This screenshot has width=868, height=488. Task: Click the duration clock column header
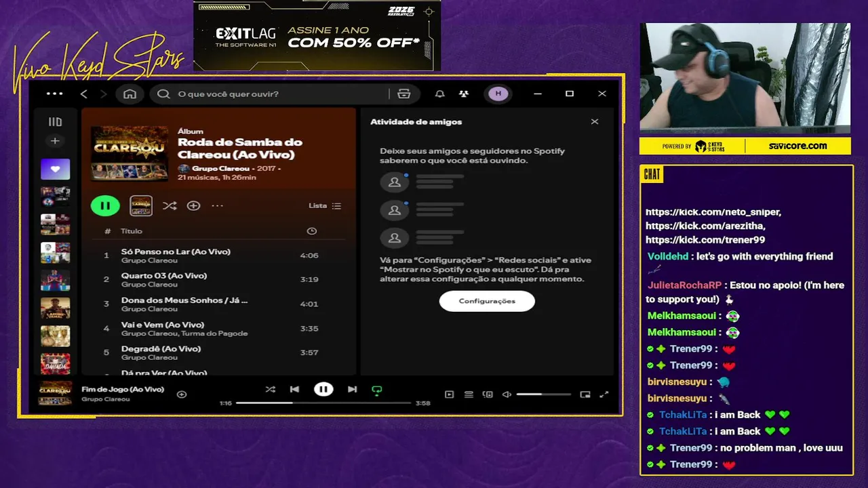tap(311, 231)
